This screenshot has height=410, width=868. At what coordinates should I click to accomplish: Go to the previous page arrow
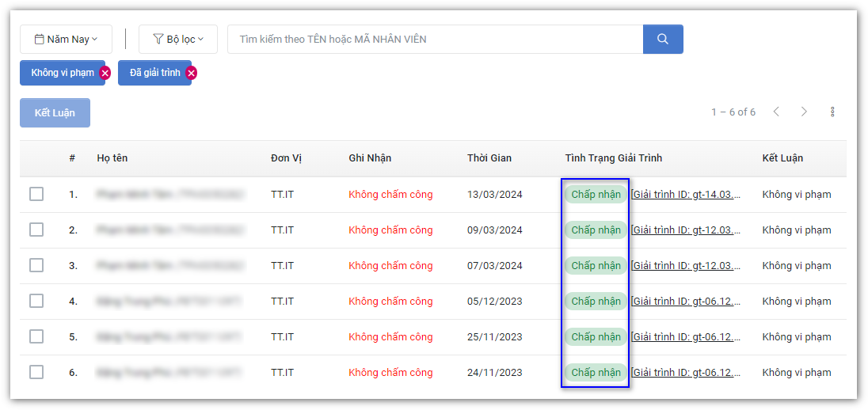(x=776, y=112)
